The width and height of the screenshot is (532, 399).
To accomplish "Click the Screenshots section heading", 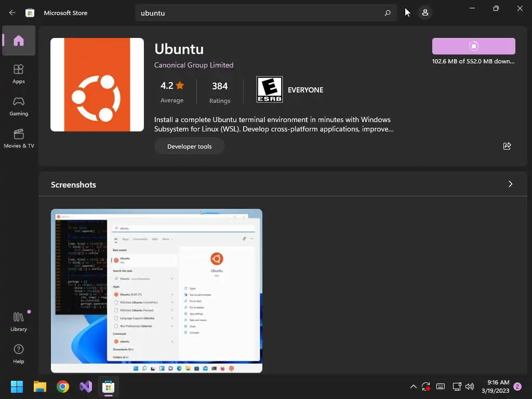I will pos(73,184).
